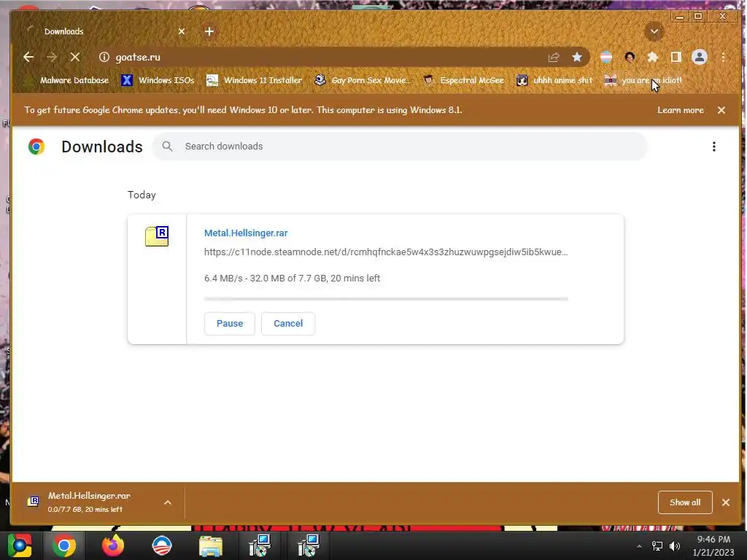
Task: Open the 'you are an idiot!' bookmark
Action: click(643, 80)
